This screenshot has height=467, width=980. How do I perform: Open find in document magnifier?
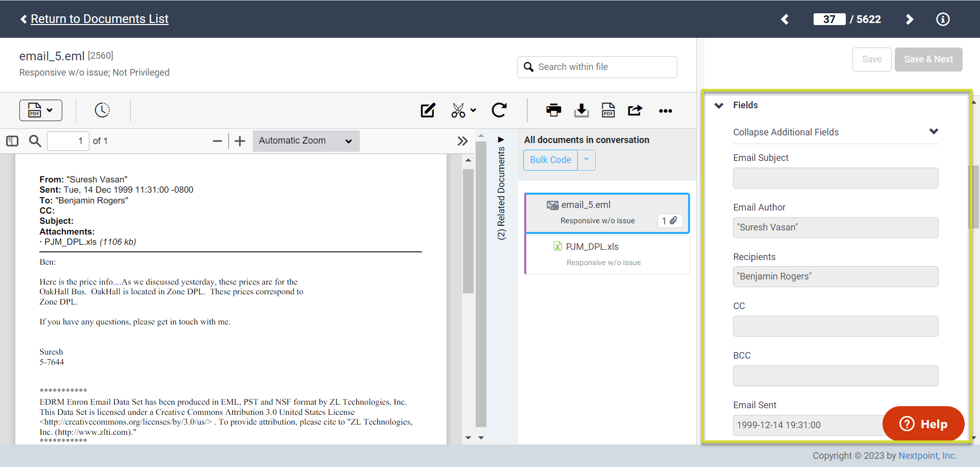point(35,141)
